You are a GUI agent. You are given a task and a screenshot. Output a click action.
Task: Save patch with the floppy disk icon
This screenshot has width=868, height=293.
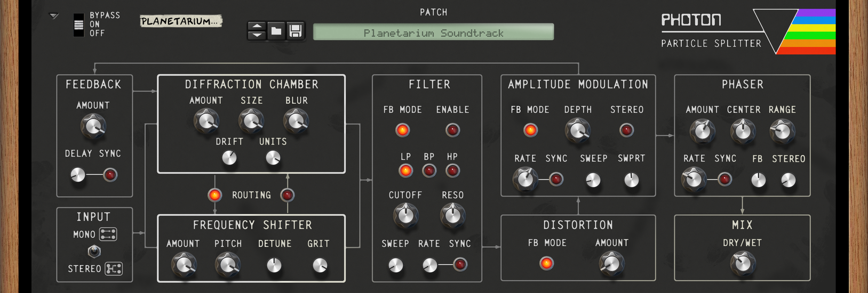pos(296,31)
